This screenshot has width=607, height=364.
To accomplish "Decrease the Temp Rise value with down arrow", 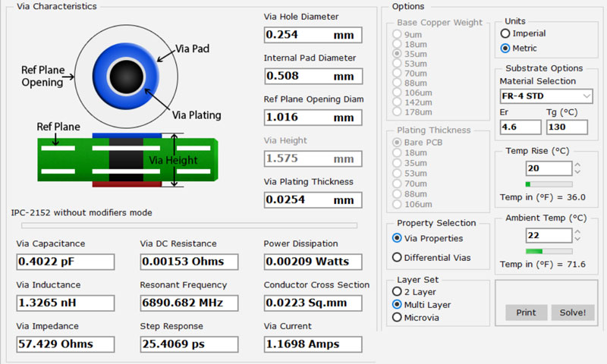I will click(578, 172).
